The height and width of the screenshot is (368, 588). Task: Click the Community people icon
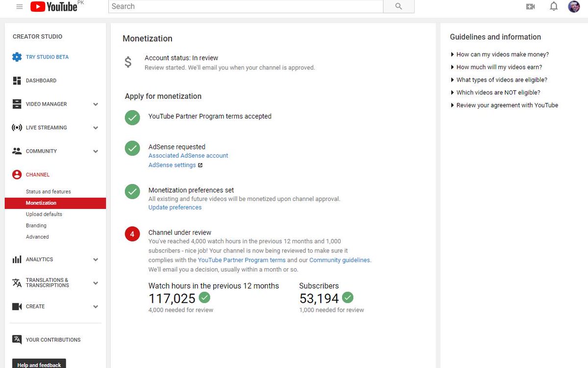click(17, 151)
